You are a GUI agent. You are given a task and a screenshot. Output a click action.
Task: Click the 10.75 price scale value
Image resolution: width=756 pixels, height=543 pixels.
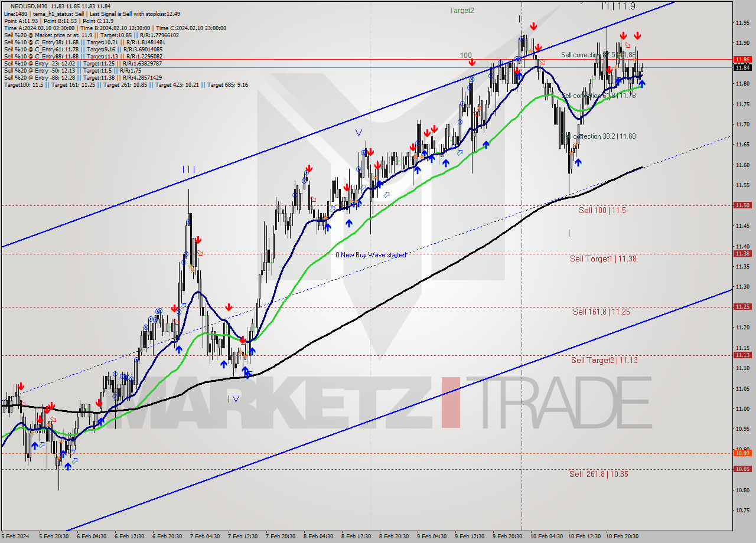[x=742, y=510]
